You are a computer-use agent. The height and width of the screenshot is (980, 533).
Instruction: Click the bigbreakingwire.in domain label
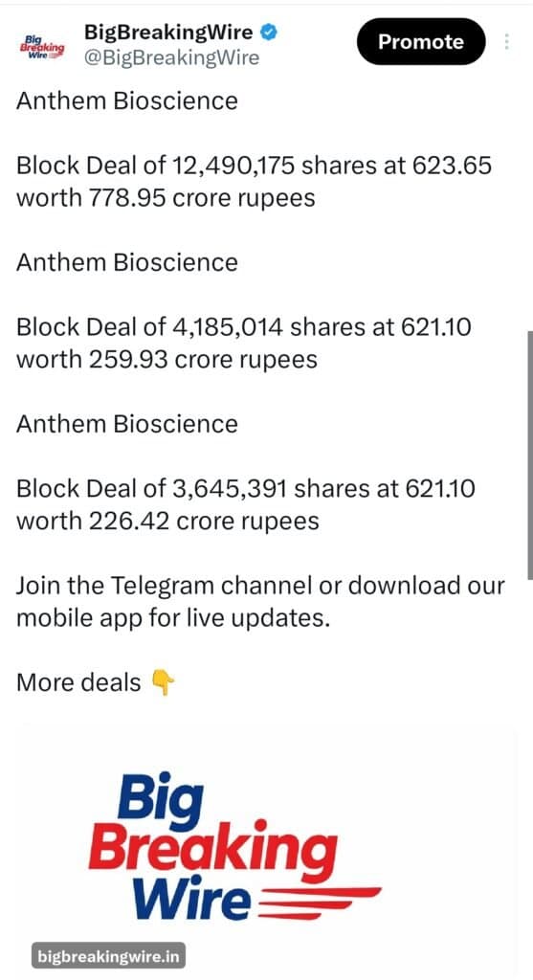coord(108,956)
